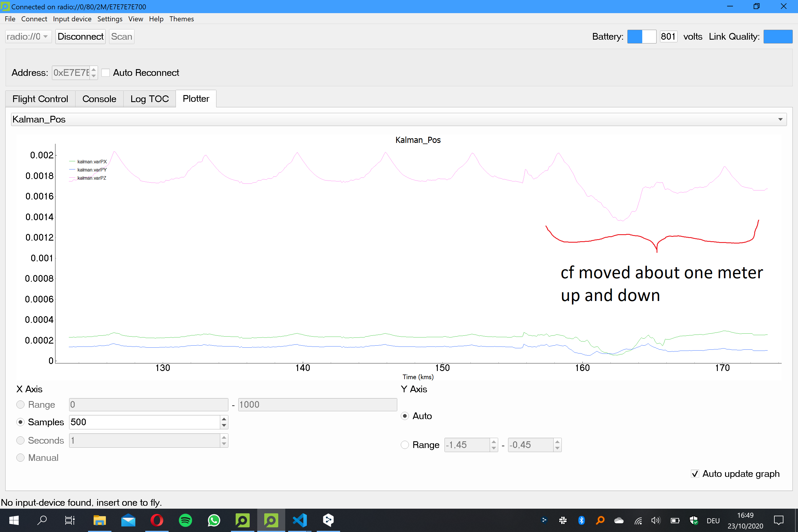Switch to Visual Studio Code taskbar icon
The image size is (798, 532).
tap(300, 520)
